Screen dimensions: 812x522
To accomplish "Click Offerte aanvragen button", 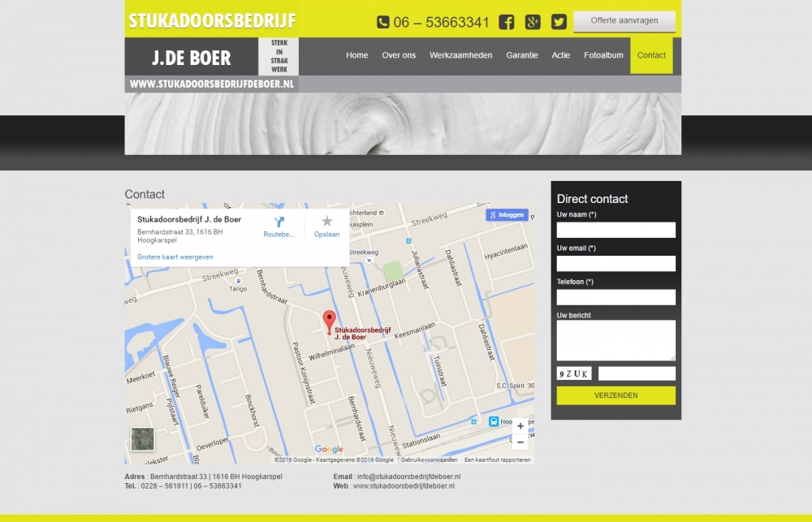I will pyautogui.click(x=624, y=21).
